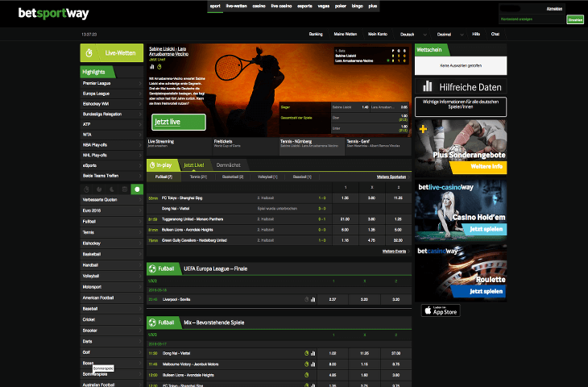Viewport: 588px width, 387px height.
Task: Click the yellow plus icon on Sonderangebote banner
Action: pyautogui.click(x=423, y=129)
